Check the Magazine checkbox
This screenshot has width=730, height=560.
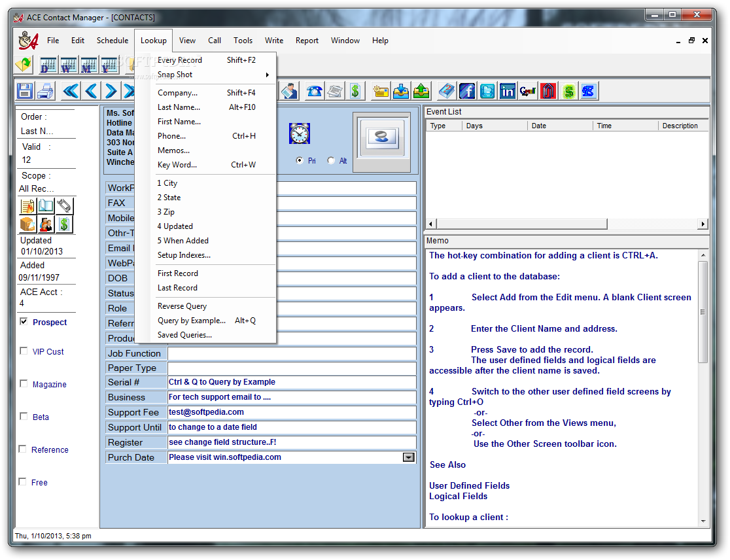pos(24,383)
